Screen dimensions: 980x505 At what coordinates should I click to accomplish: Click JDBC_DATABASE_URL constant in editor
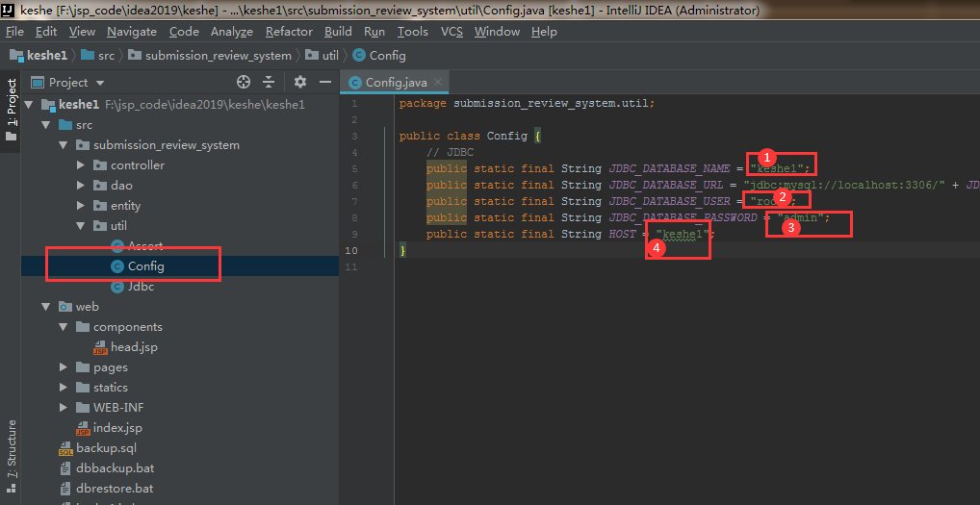coord(664,185)
